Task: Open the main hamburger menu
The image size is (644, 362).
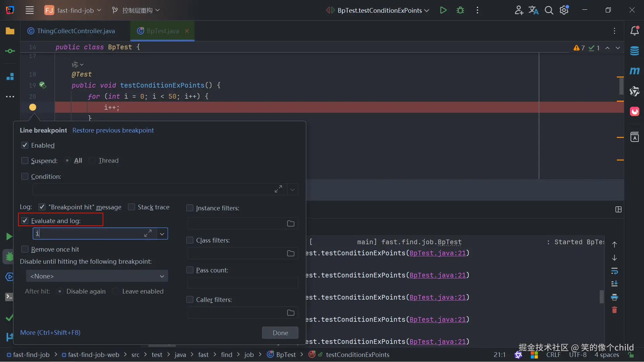Action: (30, 10)
